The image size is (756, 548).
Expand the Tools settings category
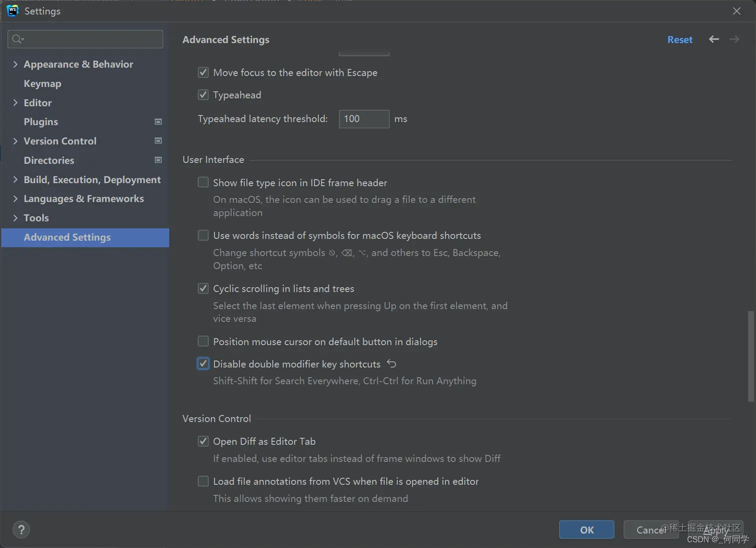coord(15,218)
